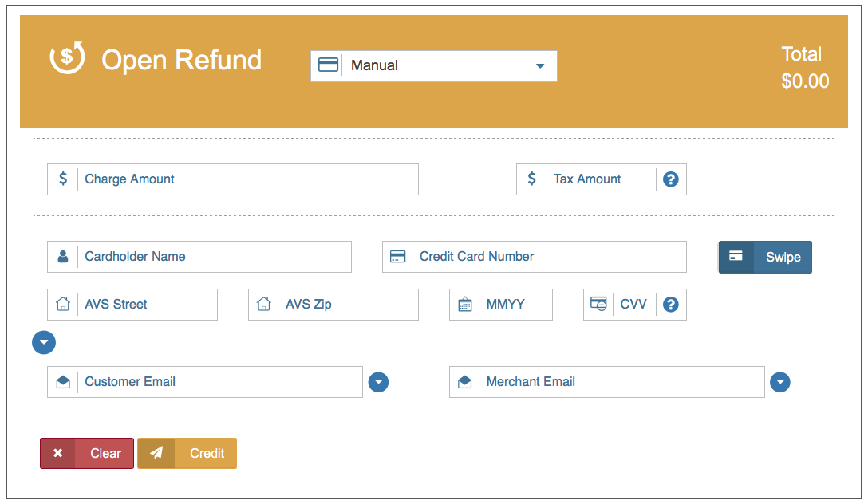868x504 pixels.
Task: Submit the refund with the Credit button
Action: pyautogui.click(x=187, y=453)
